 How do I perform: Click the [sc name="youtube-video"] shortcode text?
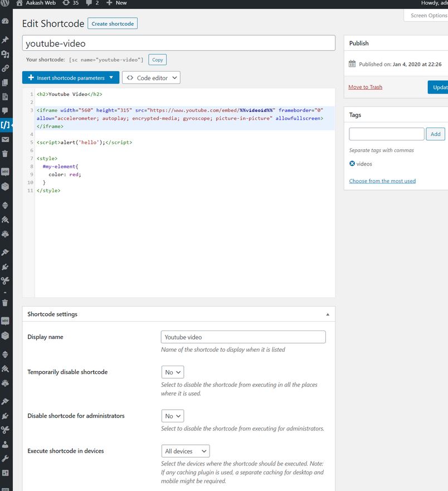pyautogui.click(x=106, y=60)
